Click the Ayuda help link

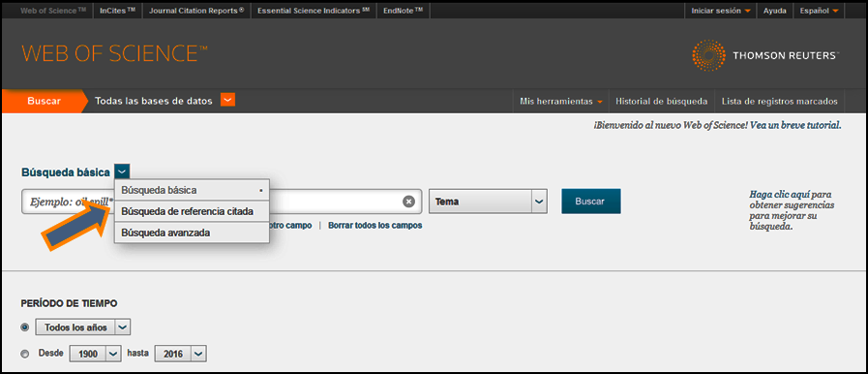(774, 11)
